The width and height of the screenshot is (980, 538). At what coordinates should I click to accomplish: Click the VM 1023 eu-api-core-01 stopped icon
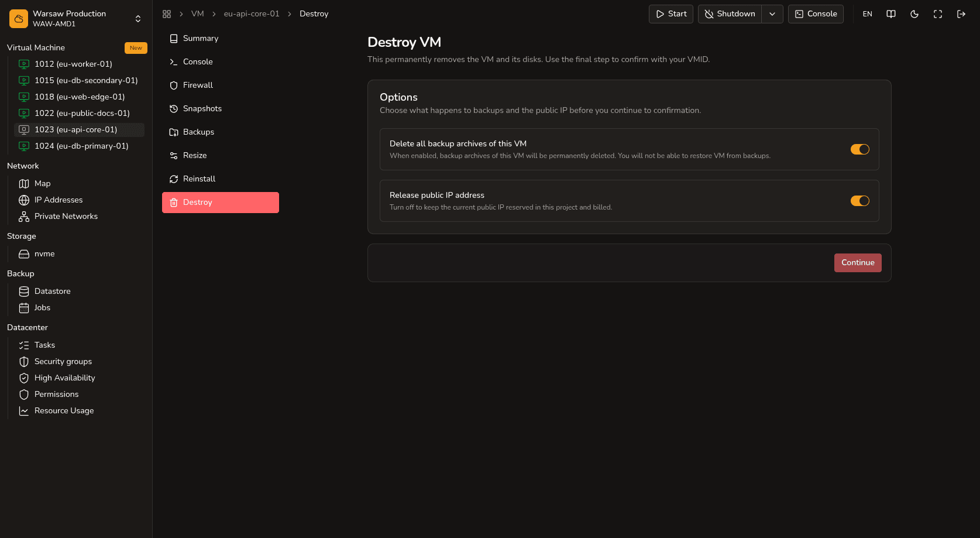pos(24,130)
